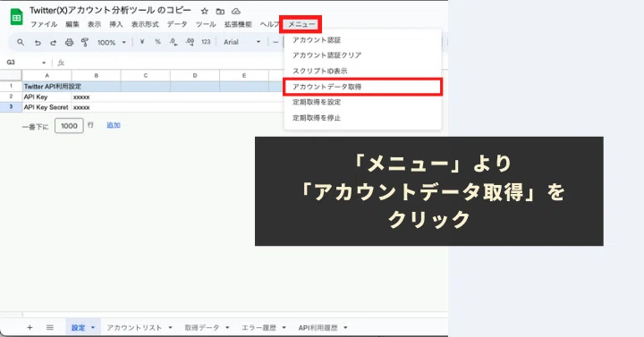Screen dimensions: 644x337
Task: Format as yen currency
Action: (x=141, y=42)
